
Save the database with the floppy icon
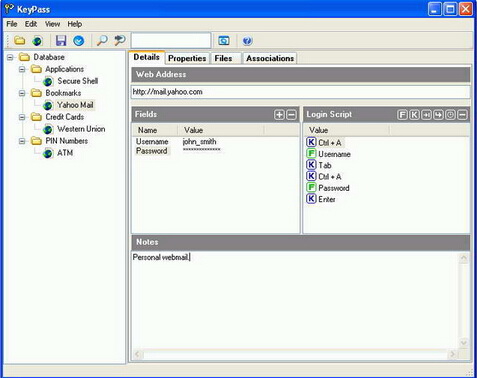click(x=61, y=41)
